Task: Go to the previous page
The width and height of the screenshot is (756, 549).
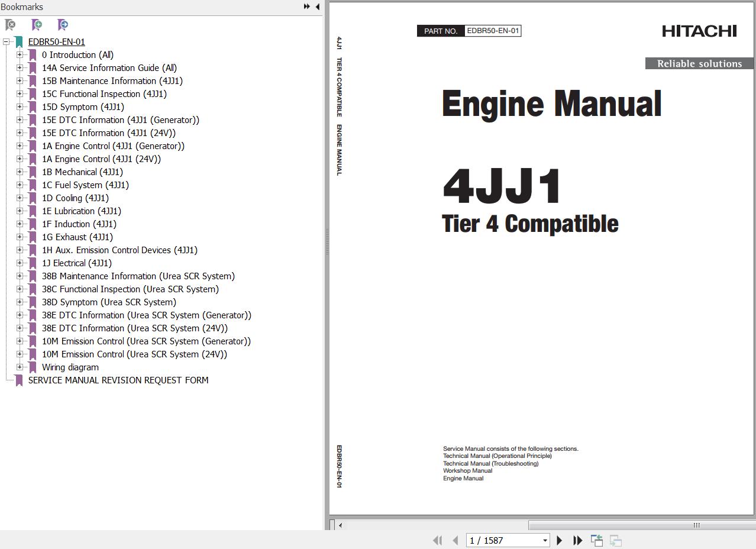Action: click(455, 540)
